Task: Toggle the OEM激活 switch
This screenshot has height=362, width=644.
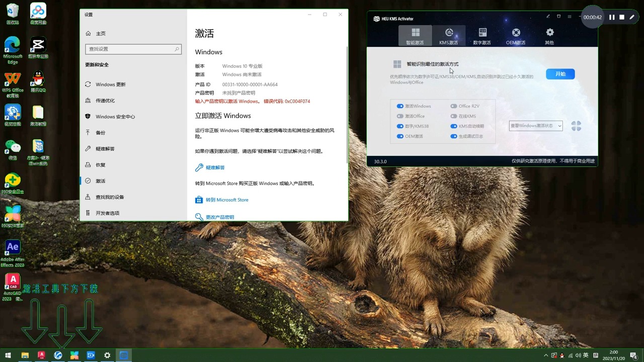Action: pos(400,136)
